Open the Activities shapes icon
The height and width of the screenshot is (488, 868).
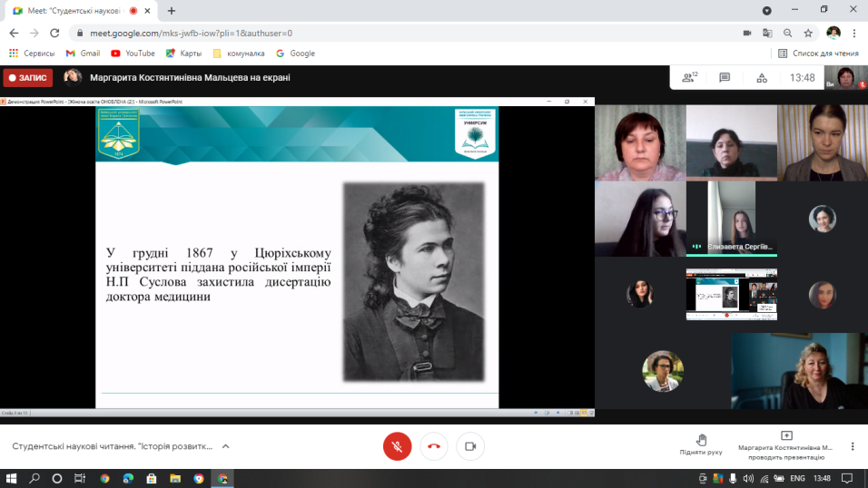[x=762, y=78]
